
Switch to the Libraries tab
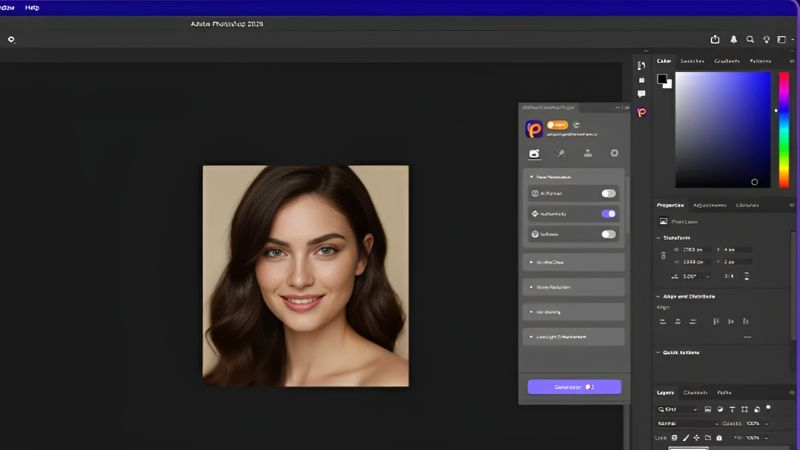click(747, 205)
